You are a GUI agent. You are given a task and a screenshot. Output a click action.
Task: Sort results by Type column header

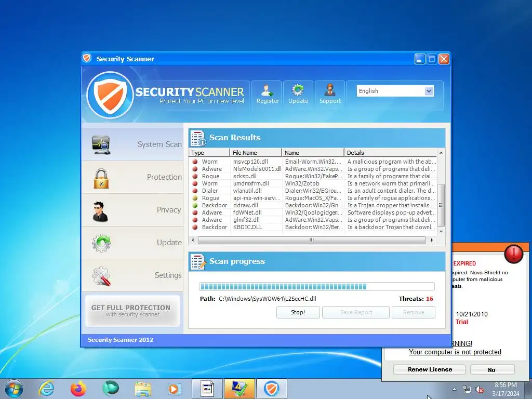tap(209, 153)
